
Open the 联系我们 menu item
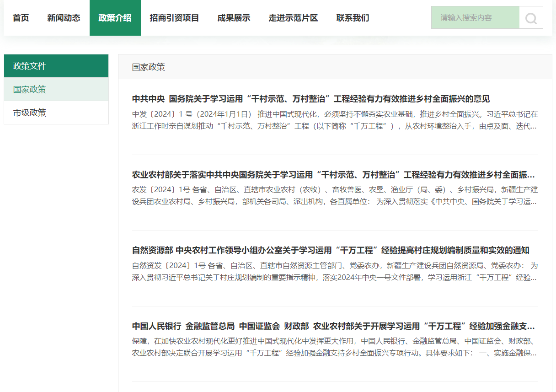click(x=352, y=18)
